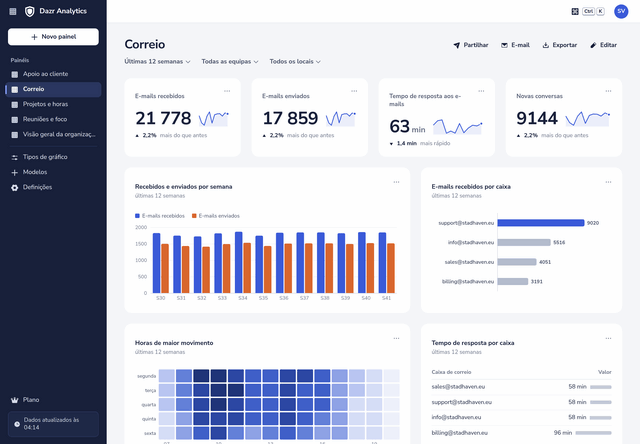Screen dimensions: 640x444
Task: Click the billing@stadhaven.eu grey bar
Action: (513, 282)
